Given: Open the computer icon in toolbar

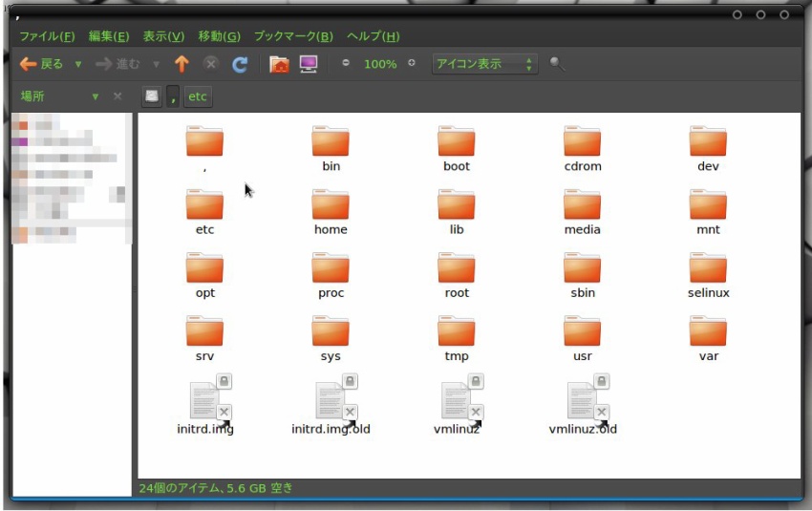Looking at the screenshot, I should coord(309,64).
